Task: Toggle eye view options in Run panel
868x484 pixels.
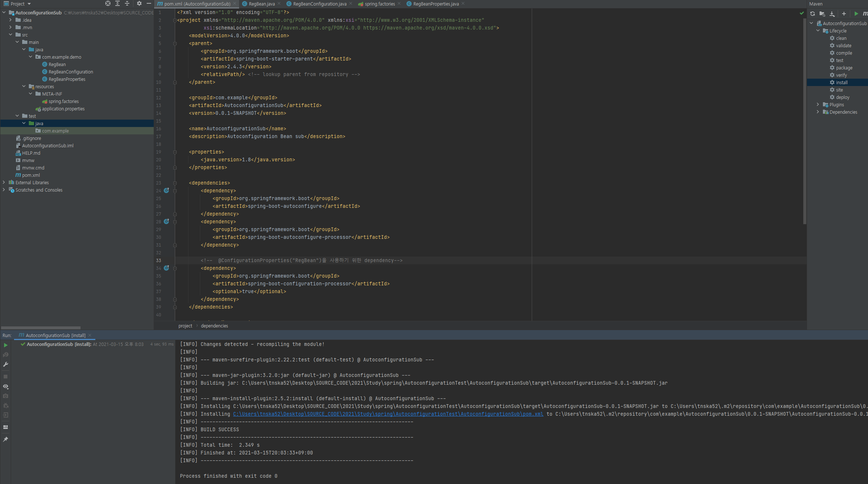Action: pos(6,387)
